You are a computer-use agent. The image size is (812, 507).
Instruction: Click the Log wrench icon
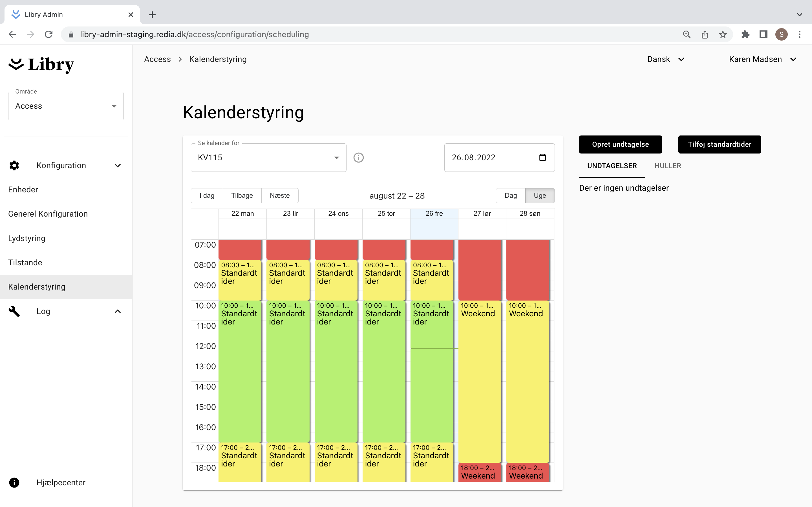pyautogui.click(x=14, y=311)
